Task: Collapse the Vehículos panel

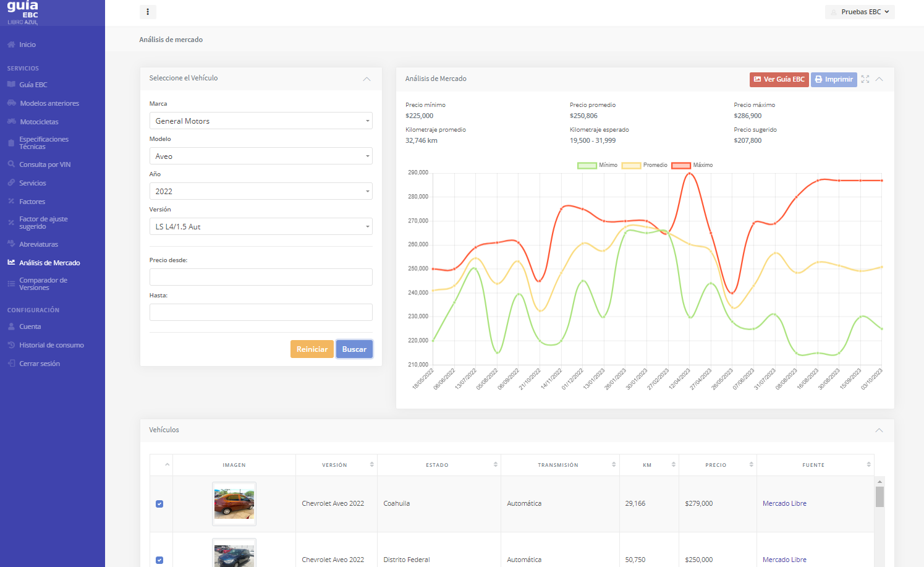Action: [x=879, y=430]
